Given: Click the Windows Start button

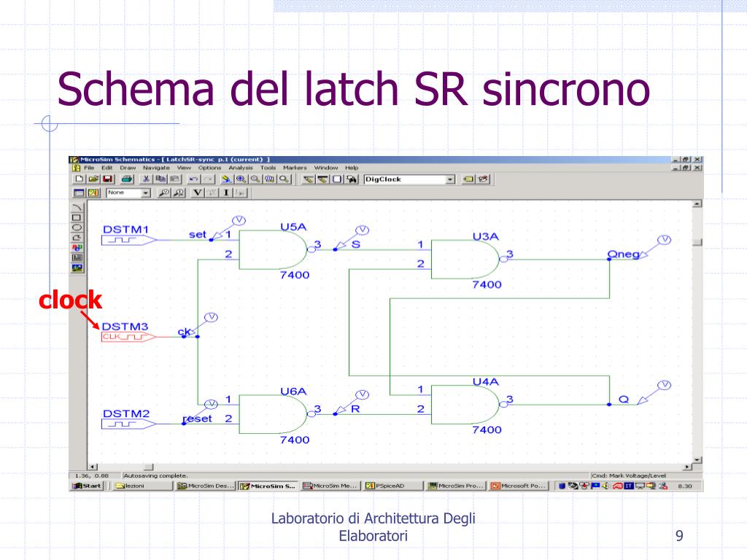Looking at the screenshot, I should (87, 486).
